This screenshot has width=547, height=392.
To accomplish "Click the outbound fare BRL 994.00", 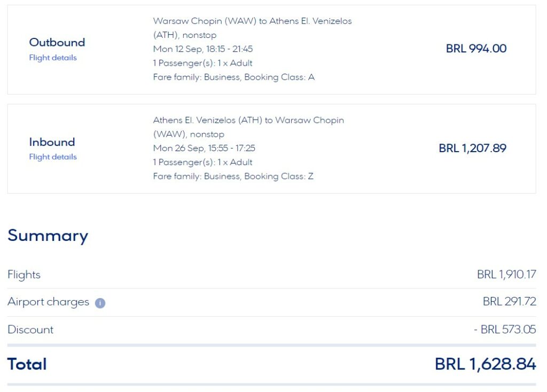I will tap(476, 49).
